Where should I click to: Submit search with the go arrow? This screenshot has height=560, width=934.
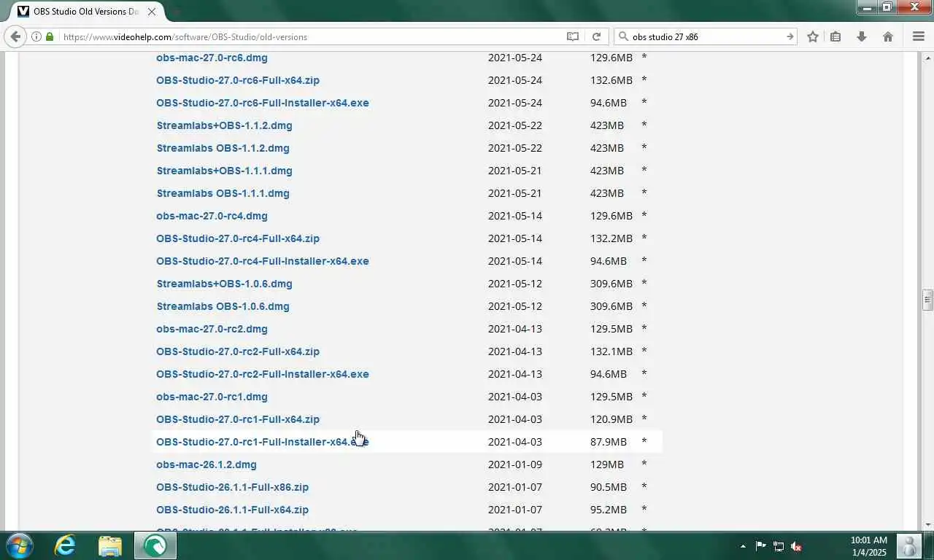click(x=790, y=36)
